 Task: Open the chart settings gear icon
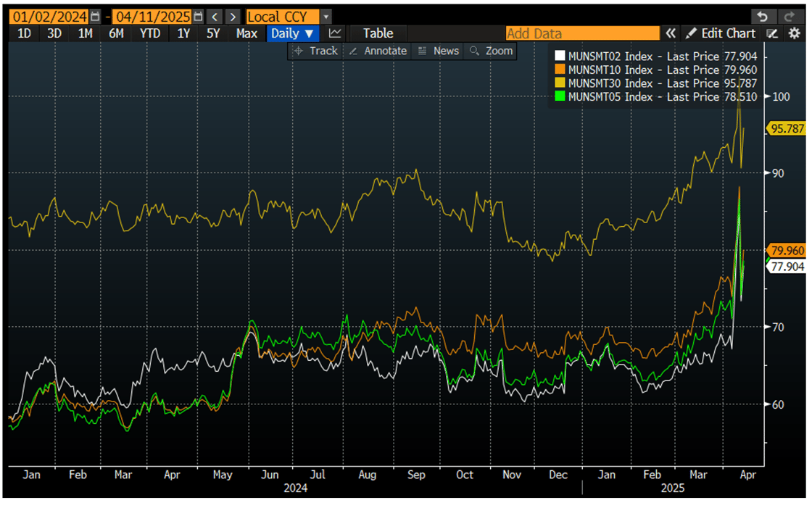pos(795,33)
